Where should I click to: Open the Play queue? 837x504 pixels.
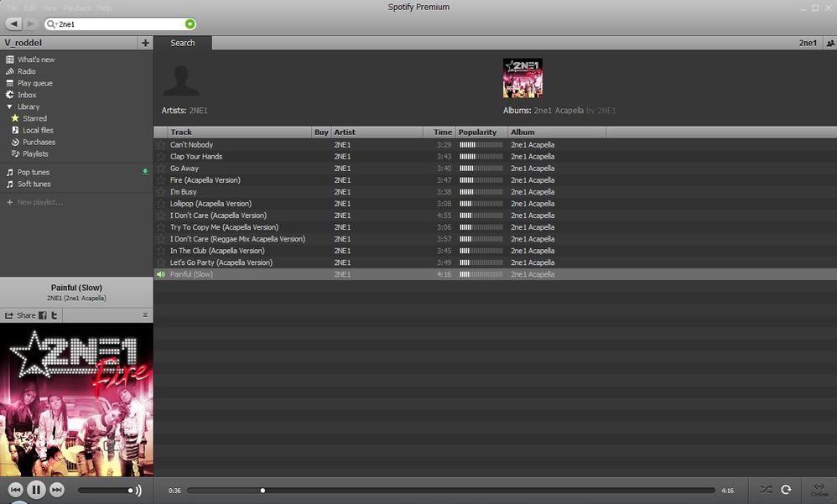34,83
